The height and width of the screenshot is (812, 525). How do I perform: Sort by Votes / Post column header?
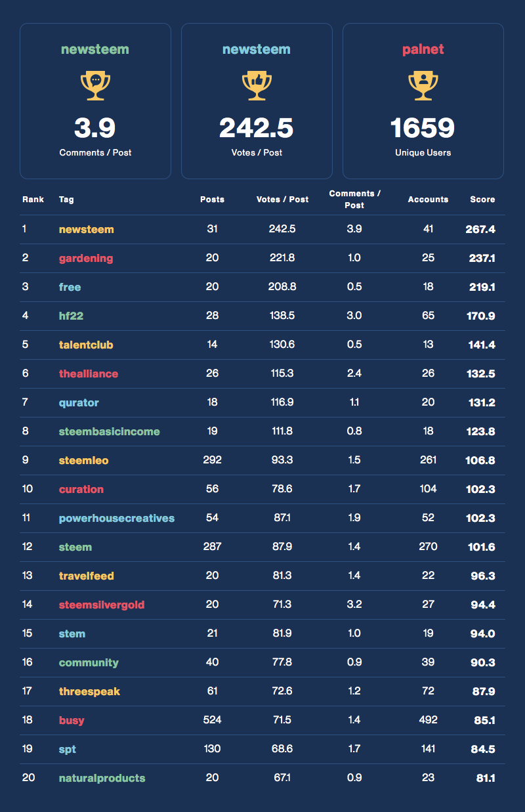click(282, 199)
